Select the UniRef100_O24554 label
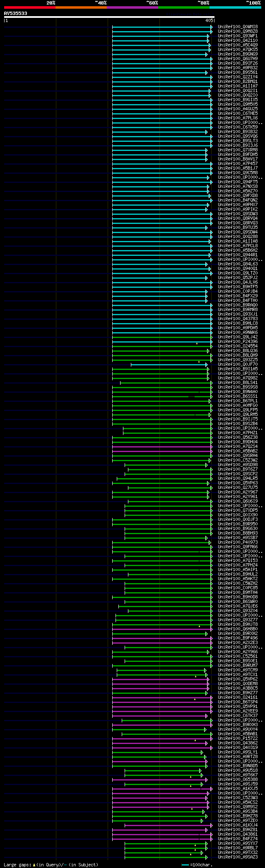This screenshot has width=265, height=868. pyautogui.click(x=238, y=346)
